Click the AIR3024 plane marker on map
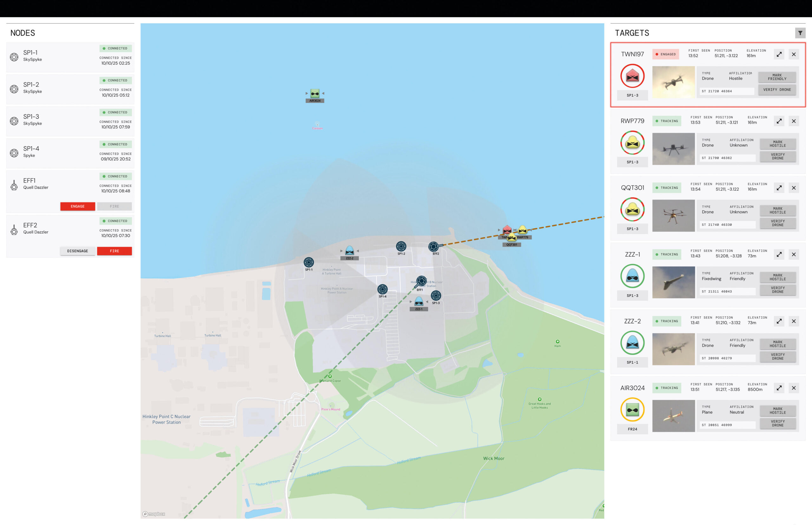 tap(315, 94)
